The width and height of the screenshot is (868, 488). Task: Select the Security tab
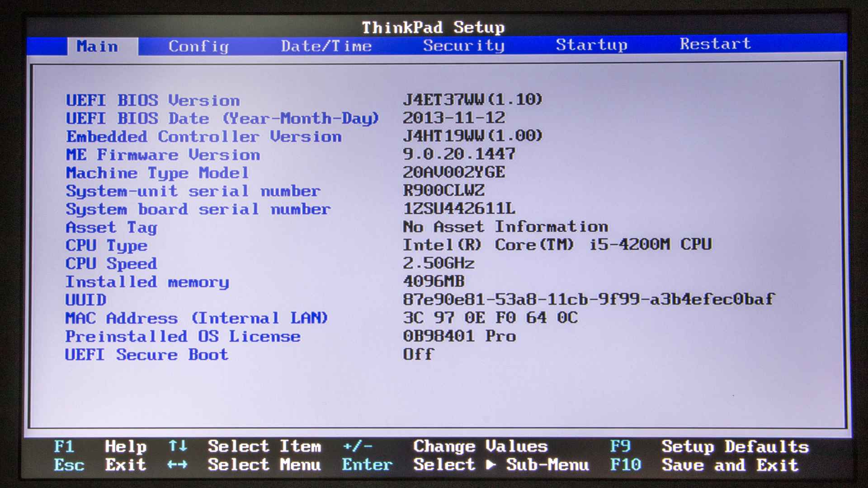coord(463,45)
